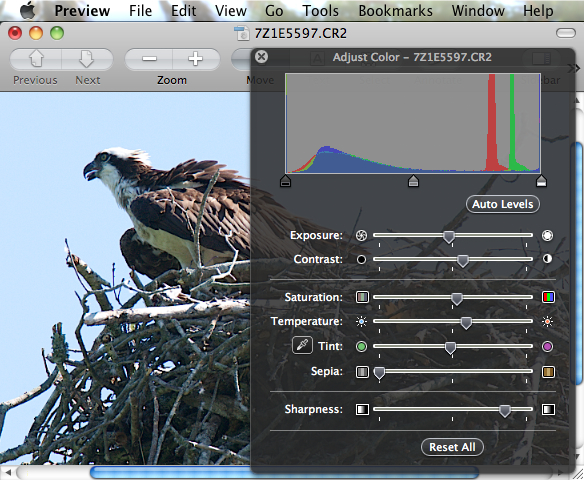Click the white point levels handle
Screen dimensions: 584x480
541,181
